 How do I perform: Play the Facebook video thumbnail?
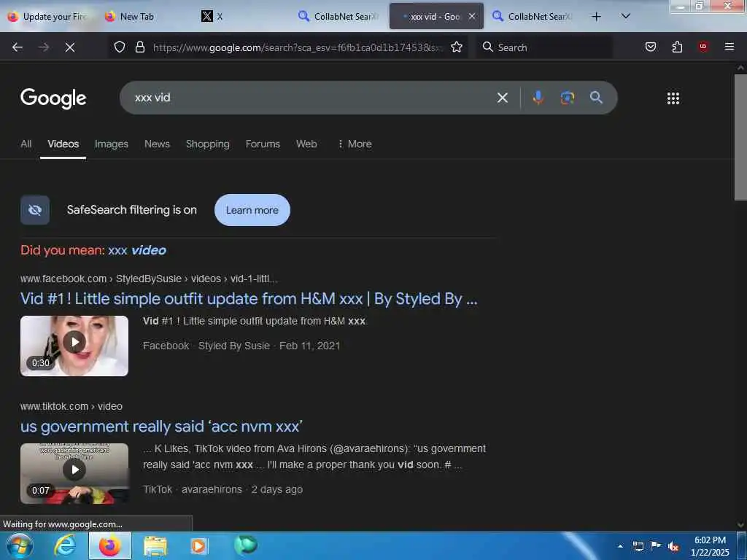(x=74, y=346)
